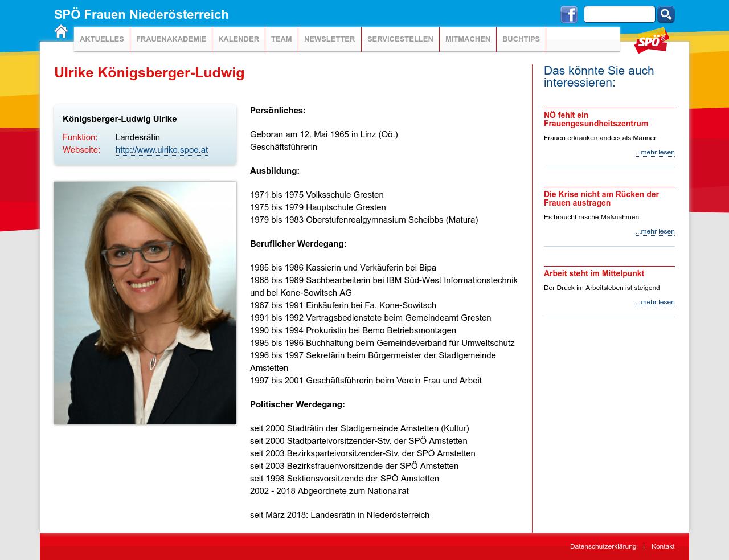The height and width of the screenshot is (560, 729).
Task: Click the Persönliches: heading
Action: 278,111
